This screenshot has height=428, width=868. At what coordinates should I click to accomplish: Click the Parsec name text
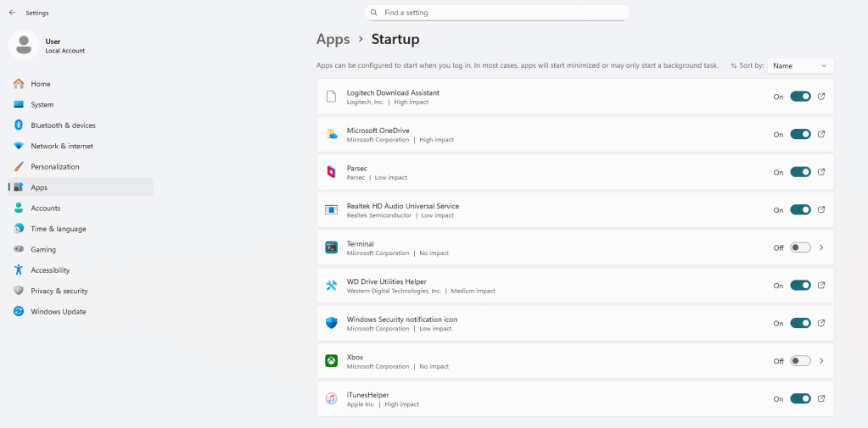tap(357, 168)
